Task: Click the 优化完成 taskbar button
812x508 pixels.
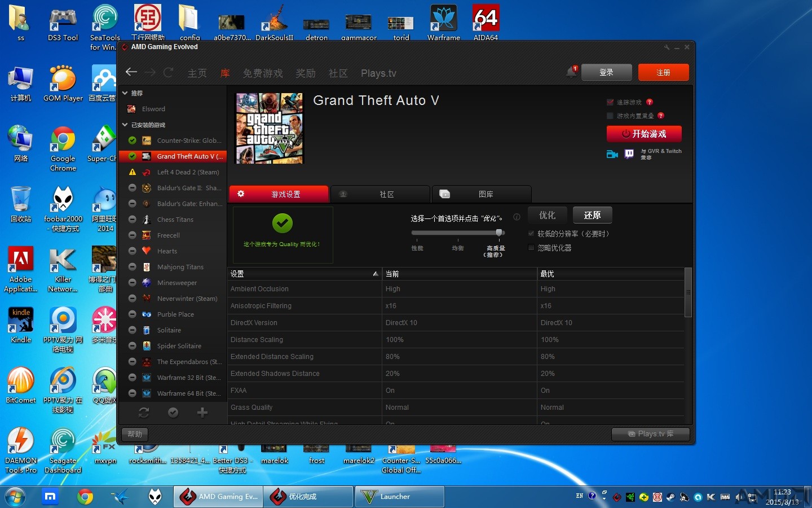Action: point(308,497)
